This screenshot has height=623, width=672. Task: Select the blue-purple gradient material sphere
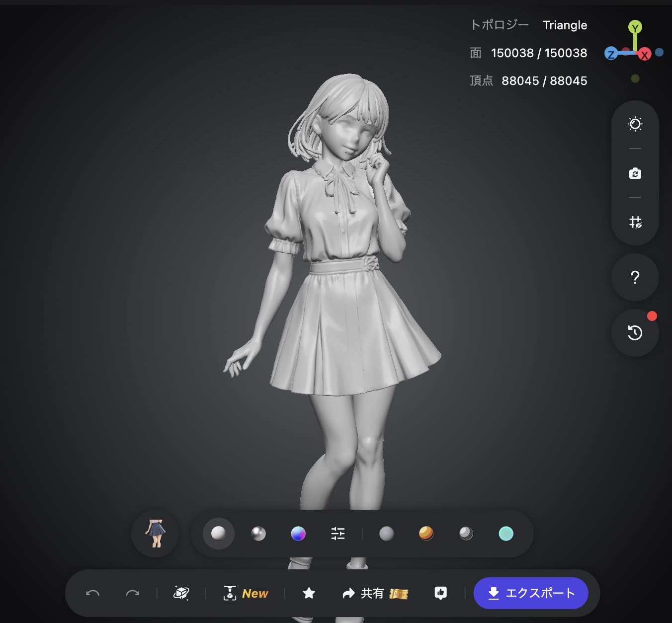point(298,534)
